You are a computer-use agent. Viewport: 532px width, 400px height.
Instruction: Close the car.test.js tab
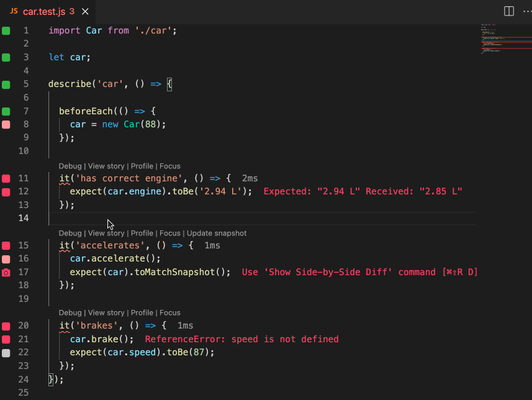85,11
